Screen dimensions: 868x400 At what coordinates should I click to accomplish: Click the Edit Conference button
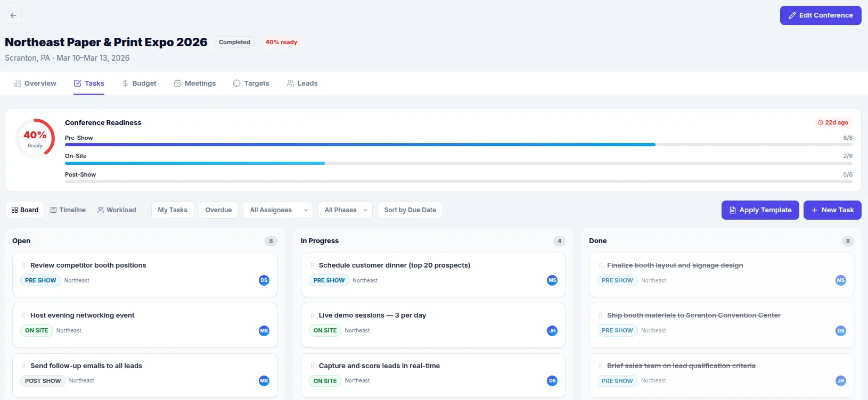(820, 15)
